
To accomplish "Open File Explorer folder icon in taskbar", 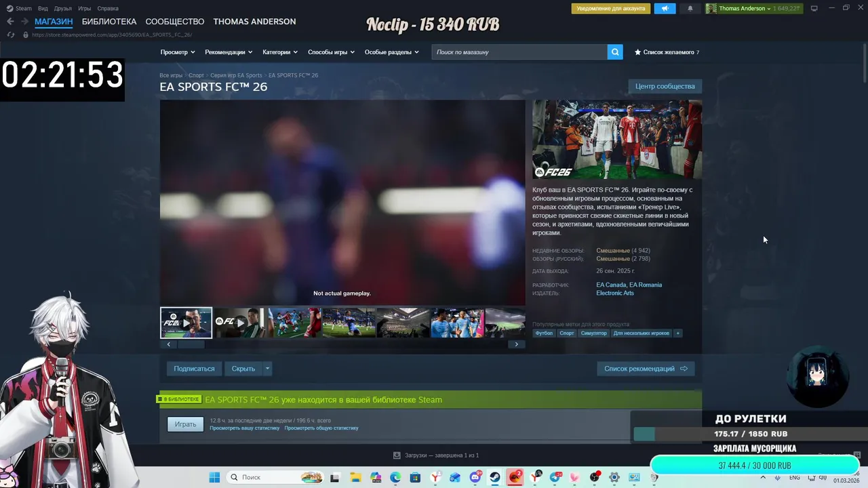I will click(x=355, y=477).
